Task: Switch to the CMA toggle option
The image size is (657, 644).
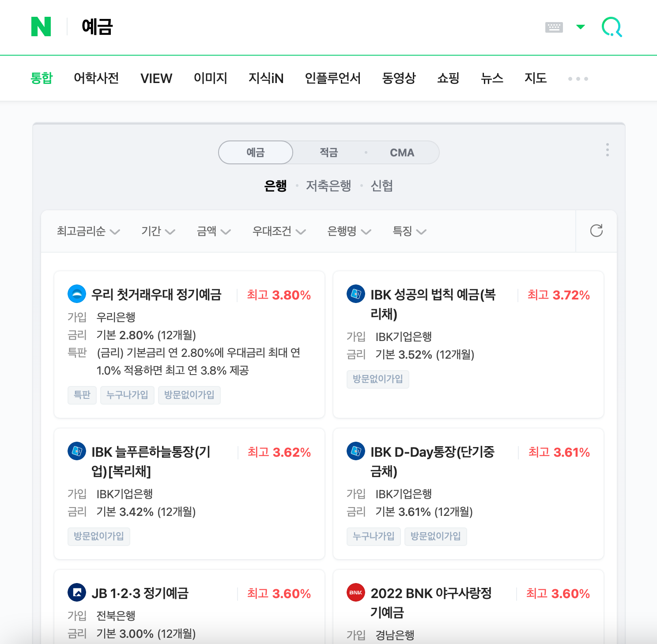Action: (402, 152)
